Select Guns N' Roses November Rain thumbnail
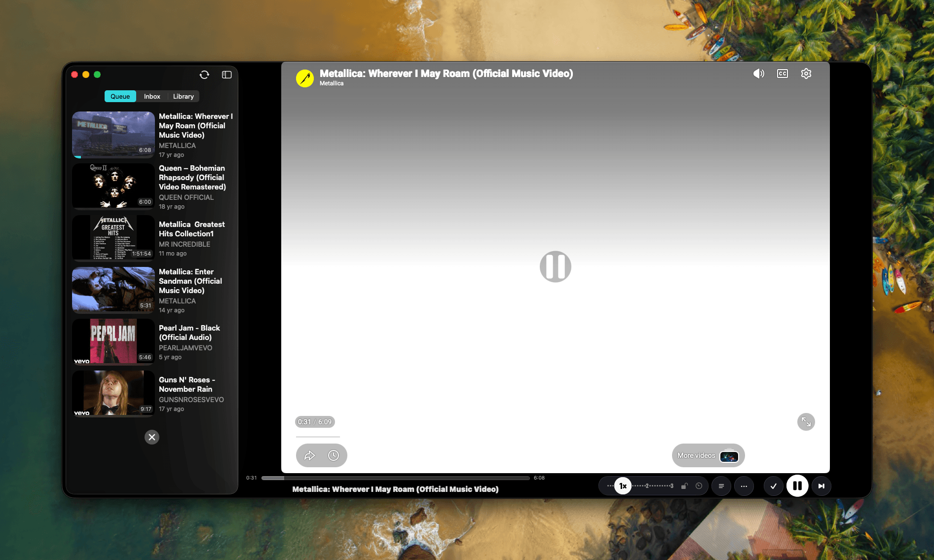The image size is (934, 560). (113, 394)
